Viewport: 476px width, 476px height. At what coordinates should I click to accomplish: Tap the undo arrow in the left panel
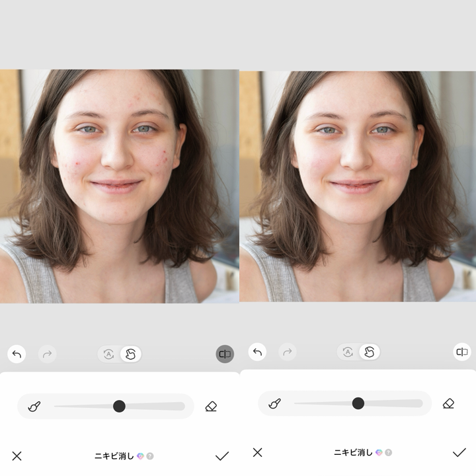click(17, 354)
